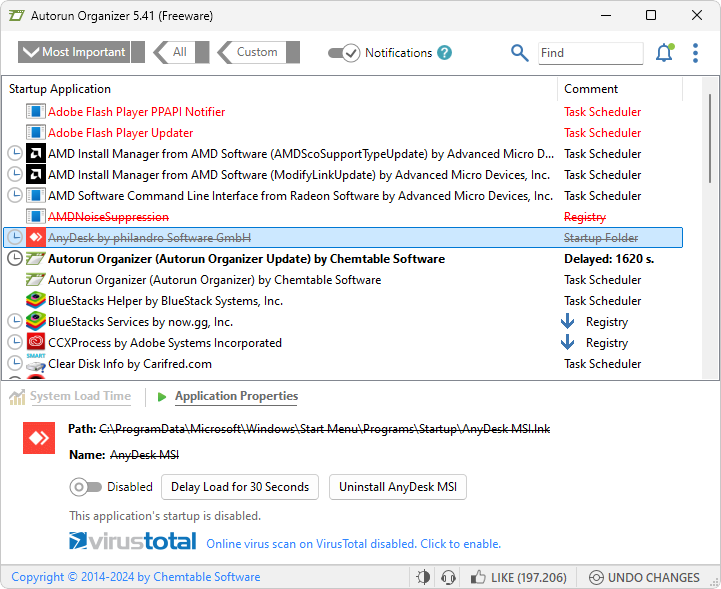Toggle the Notifications switch
The height and width of the screenshot is (589, 721).
point(344,53)
